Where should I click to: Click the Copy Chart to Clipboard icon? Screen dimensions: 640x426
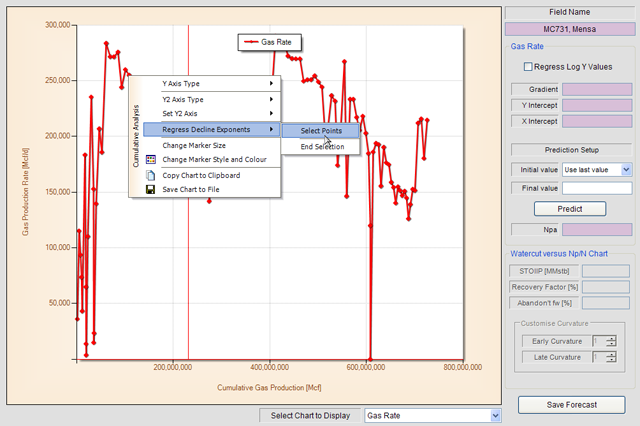[x=151, y=175]
